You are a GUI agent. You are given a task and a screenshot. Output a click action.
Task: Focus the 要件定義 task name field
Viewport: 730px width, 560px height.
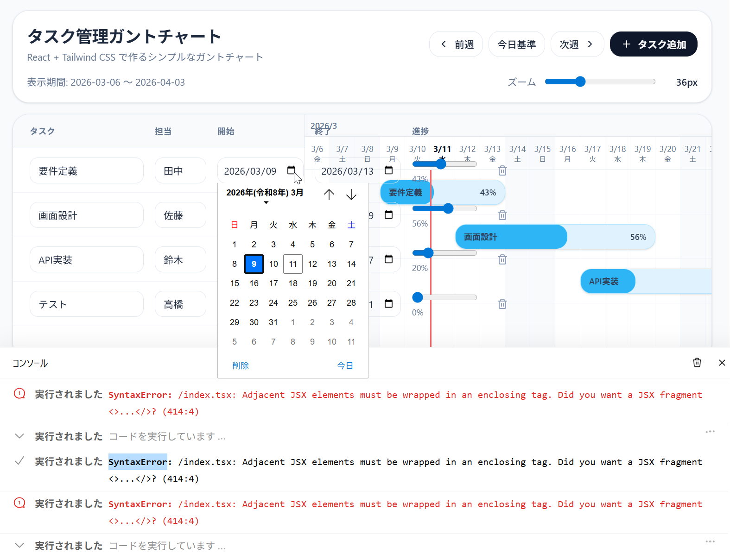(87, 170)
